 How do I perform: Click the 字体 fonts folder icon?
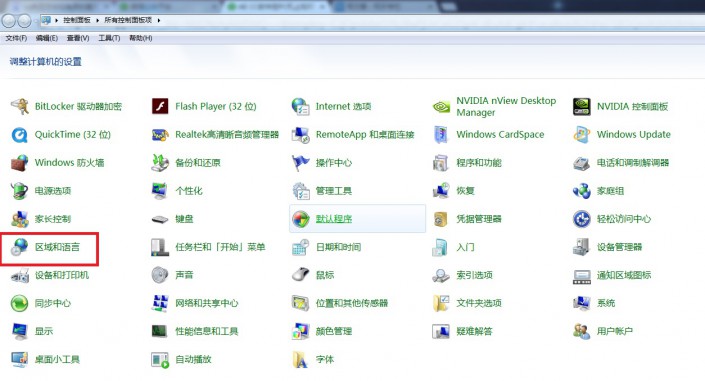click(x=300, y=359)
